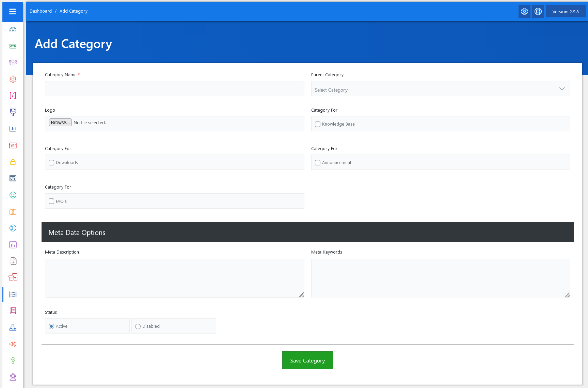Go to Dashboard breadcrumb link
Image resolution: width=588 pixels, height=388 pixels.
point(41,11)
